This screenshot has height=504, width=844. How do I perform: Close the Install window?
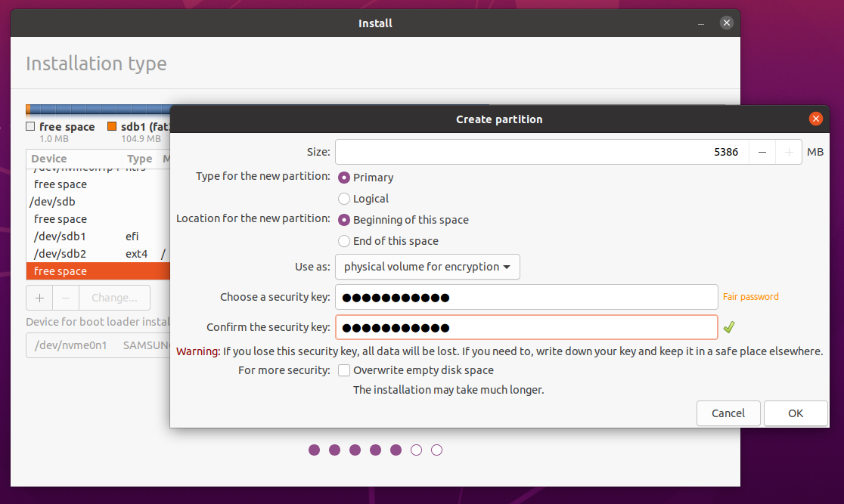pyautogui.click(x=726, y=23)
